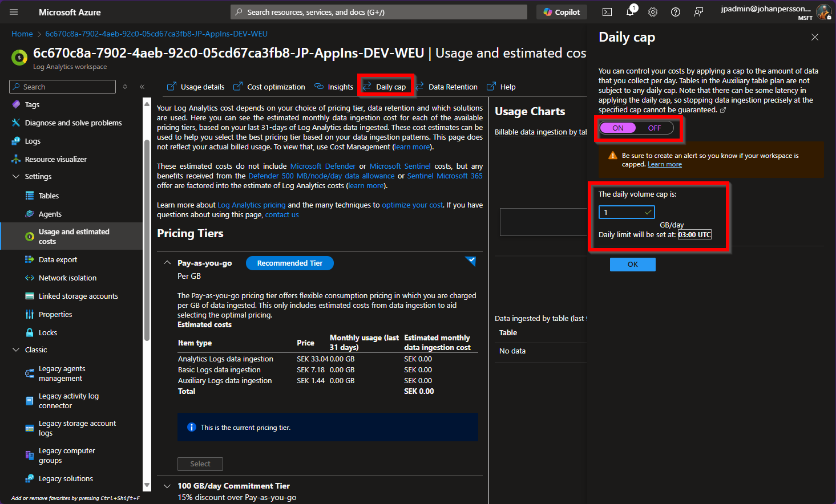This screenshot has width=836, height=504.
Task: Open the Usage details tab
Action: tap(196, 87)
